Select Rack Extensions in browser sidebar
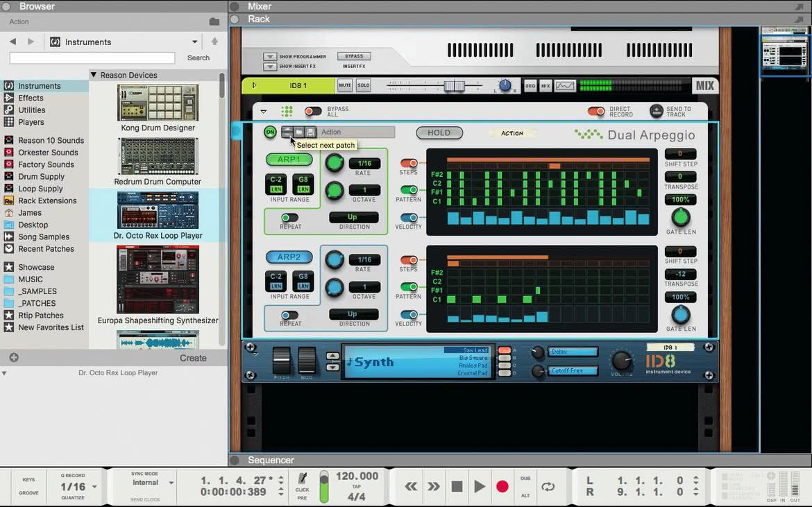 (x=47, y=200)
